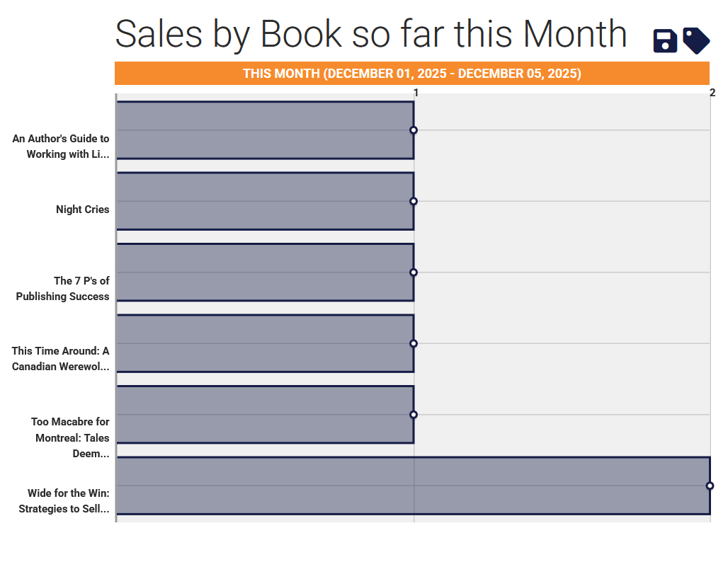728x562 pixels.
Task: Click the tag icon beside the title
Action: pyautogui.click(x=696, y=41)
